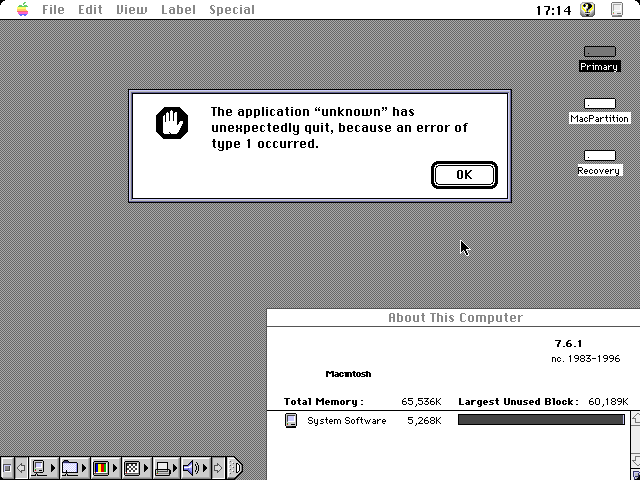The width and height of the screenshot is (640, 480).
Task: Click the Control Strip right scroll arrow
Action: (218, 468)
